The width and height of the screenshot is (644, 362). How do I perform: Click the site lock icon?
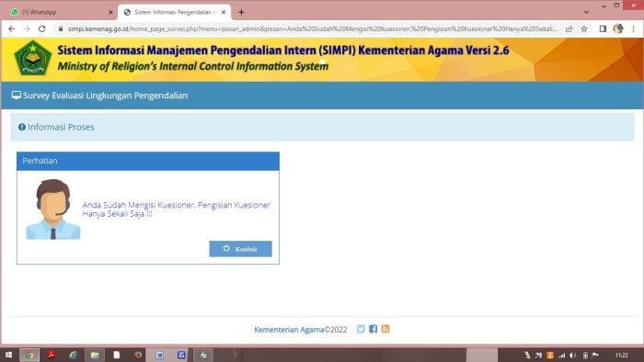[61, 28]
